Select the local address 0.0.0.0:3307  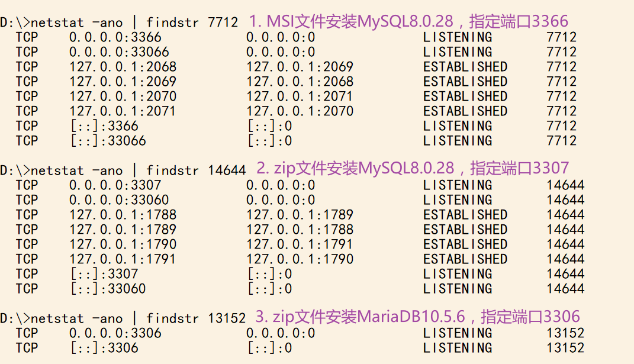pos(115,185)
